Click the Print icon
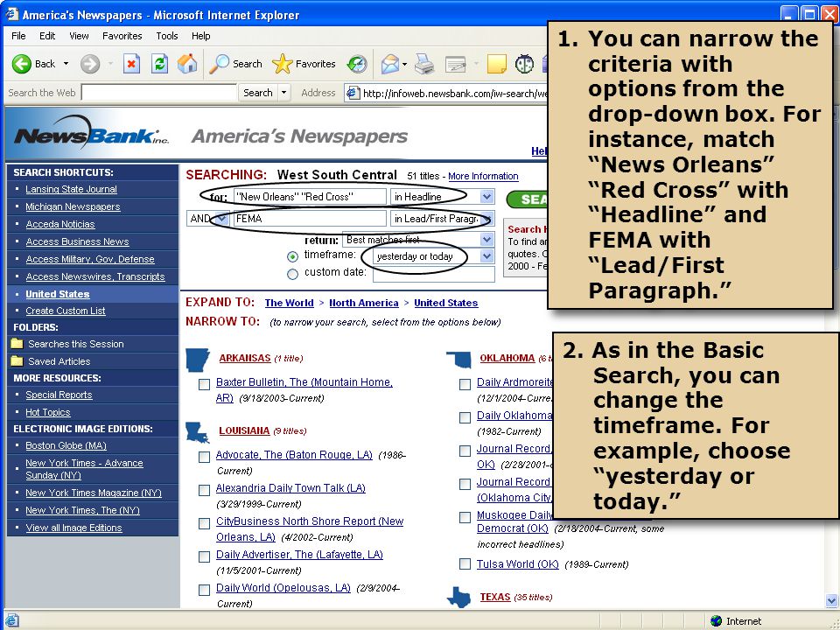The height and width of the screenshot is (630, 840). tap(424, 64)
